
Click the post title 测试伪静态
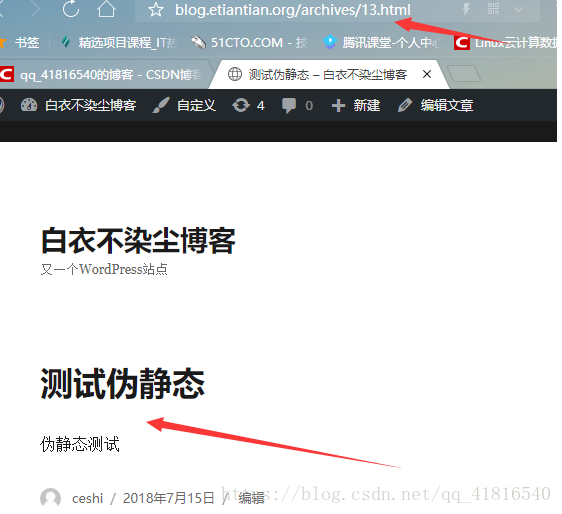tap(123, 384)
